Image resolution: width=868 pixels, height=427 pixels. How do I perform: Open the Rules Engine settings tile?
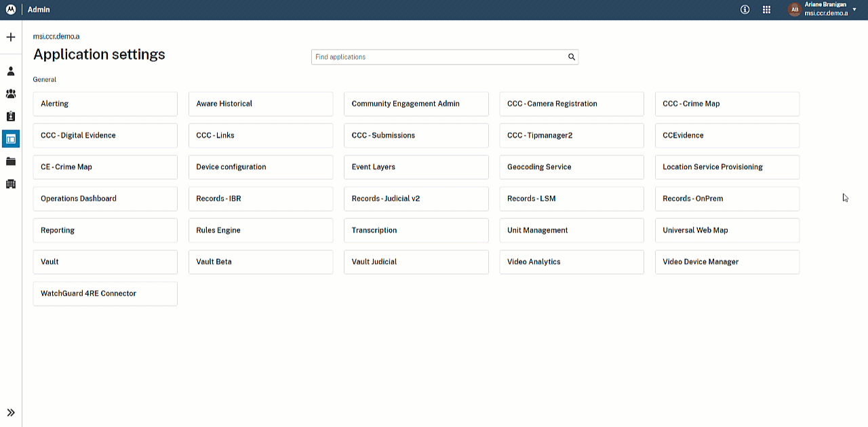click(x=260, y=230)
